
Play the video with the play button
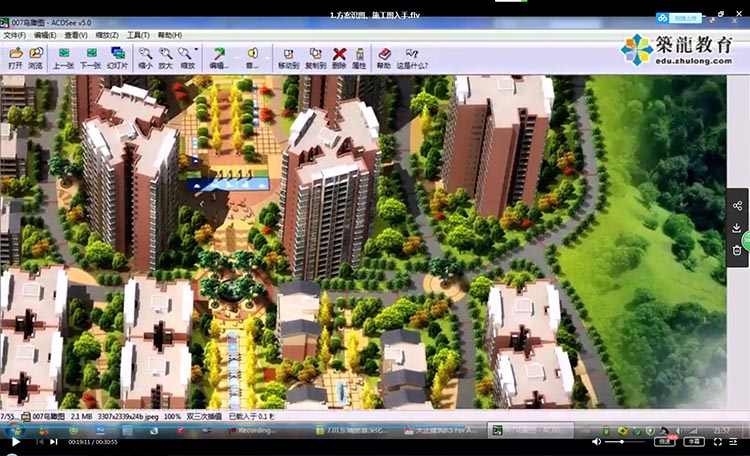(15, 442)
